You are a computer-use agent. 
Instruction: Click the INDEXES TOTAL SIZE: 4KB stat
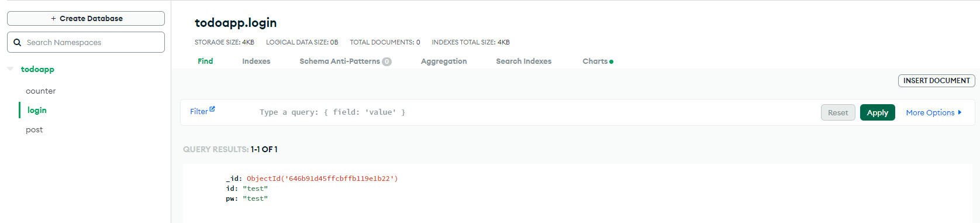[x=471, y=42]
